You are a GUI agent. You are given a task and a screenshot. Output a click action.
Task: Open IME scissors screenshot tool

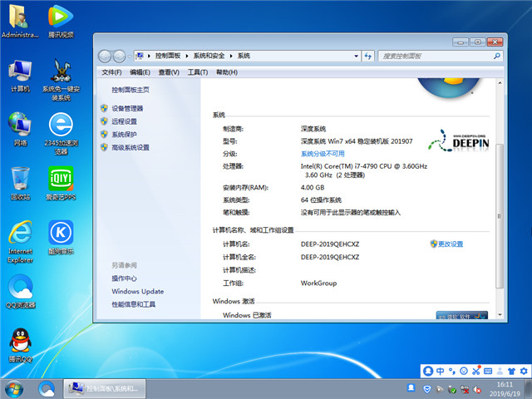pos(476,371)
